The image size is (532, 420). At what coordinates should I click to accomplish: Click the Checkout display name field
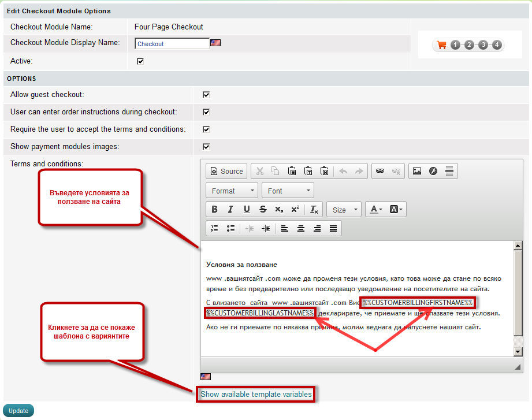[x=172, y=44]
